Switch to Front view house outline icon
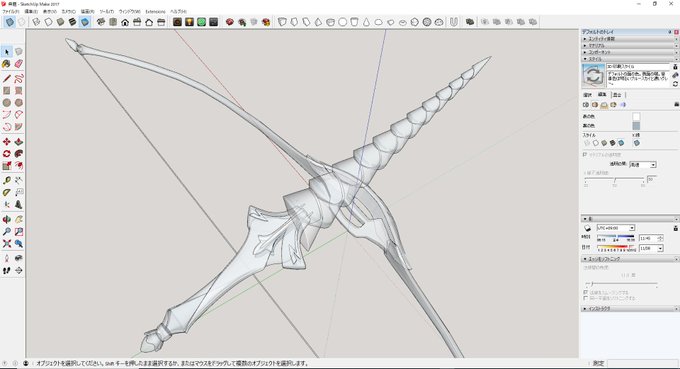Viewport: 680px width, 369px height. pos(125,22)
